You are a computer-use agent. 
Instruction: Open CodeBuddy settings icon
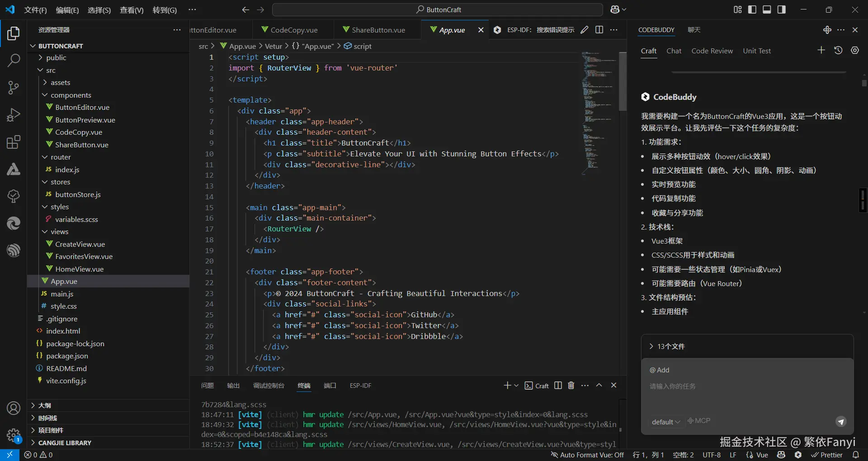pyautogui.click(x=855, y=50)
